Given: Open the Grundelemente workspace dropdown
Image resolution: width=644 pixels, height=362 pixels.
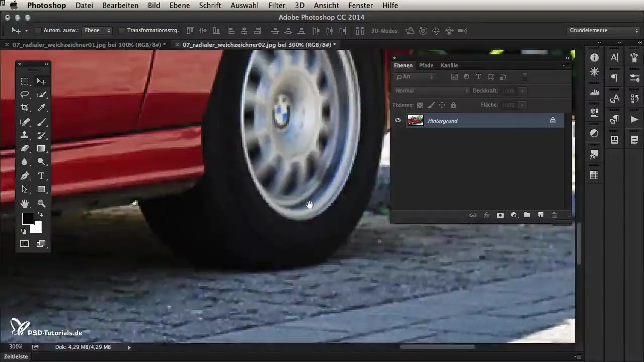Looking at the screenshot, I should click(603, 31).
